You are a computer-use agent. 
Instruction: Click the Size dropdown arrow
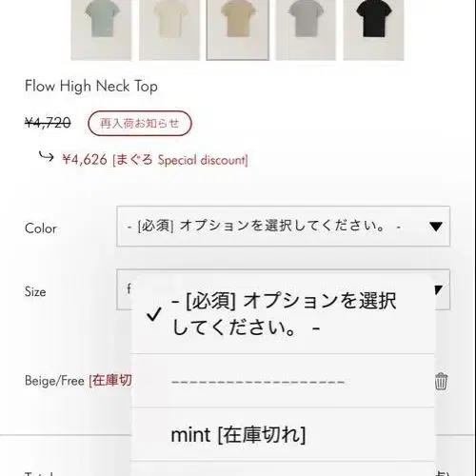[439, 289]
